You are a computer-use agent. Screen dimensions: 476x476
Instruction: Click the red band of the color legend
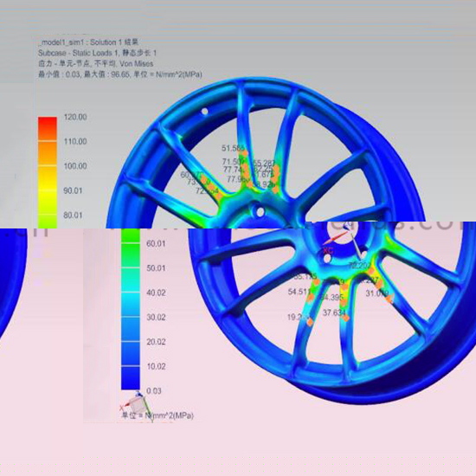click(48, 128)
